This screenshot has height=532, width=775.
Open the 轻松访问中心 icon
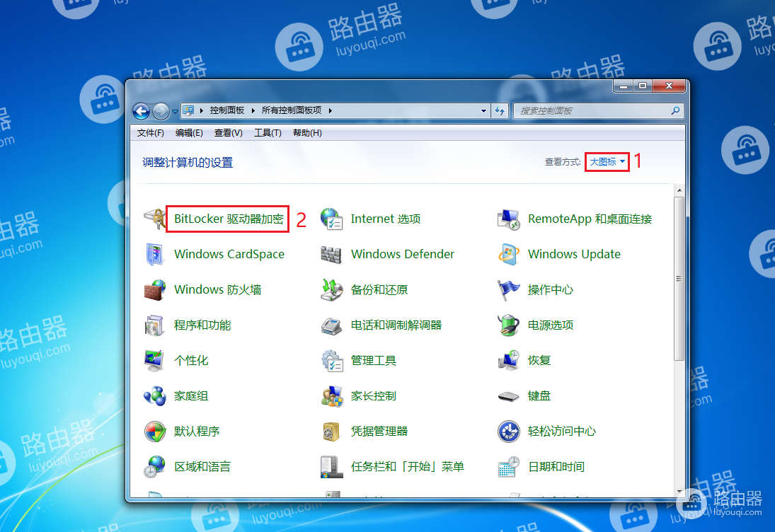(x=508, y=432)
